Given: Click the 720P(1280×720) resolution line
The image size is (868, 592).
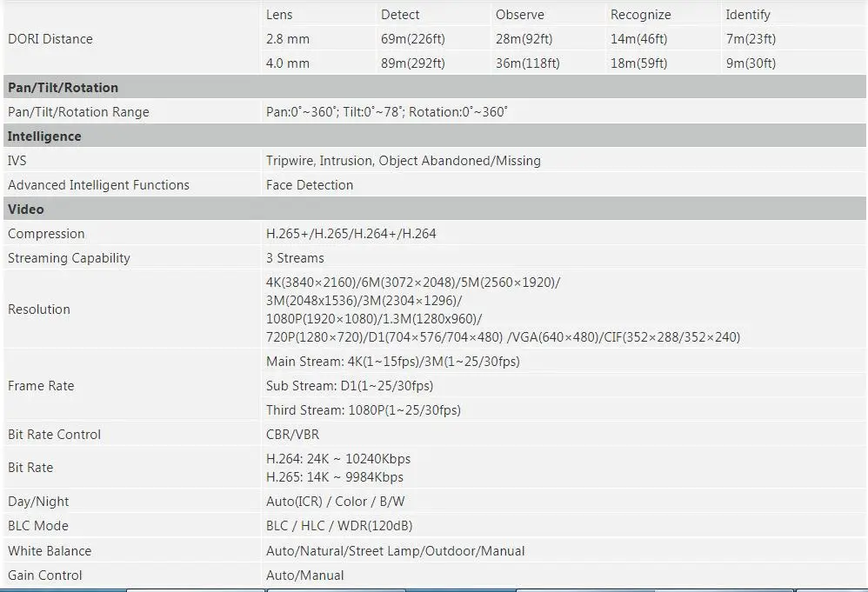Looking at the screenshot, I should coord(504,337).
